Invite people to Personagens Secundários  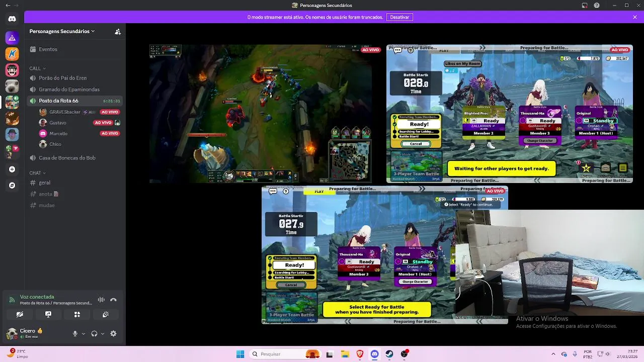pos(118,31)
